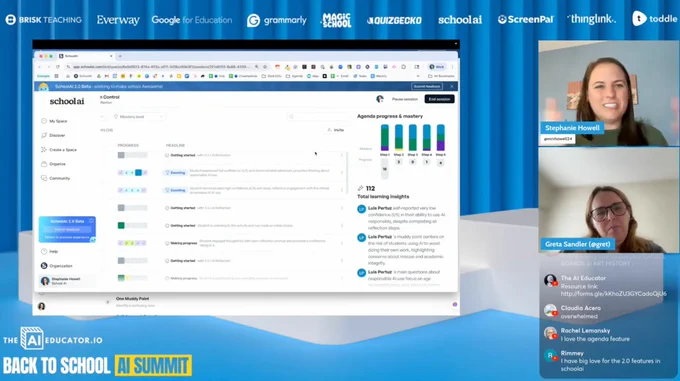Click the schoolai logo in the sidebar
Image resolution: width=680 pixels, height=381 pixels.
(67, 101)
